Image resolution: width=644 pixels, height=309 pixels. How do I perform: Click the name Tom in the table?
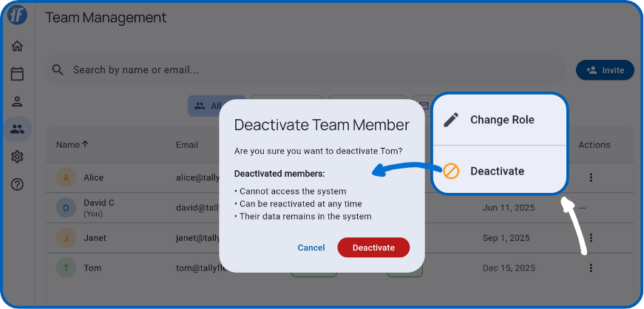[92, 268]
